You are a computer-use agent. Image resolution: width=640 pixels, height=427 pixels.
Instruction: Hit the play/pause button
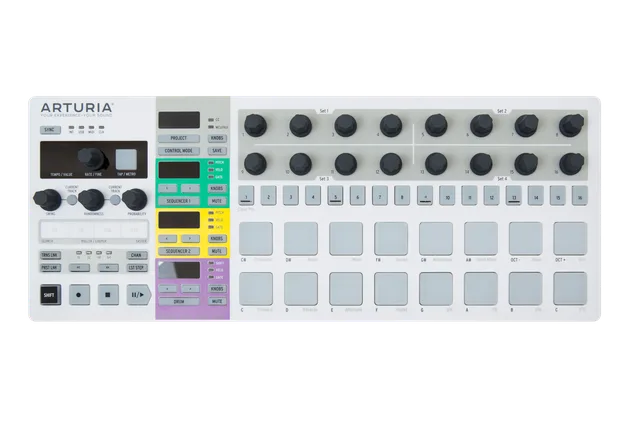[x=138, y=295]
